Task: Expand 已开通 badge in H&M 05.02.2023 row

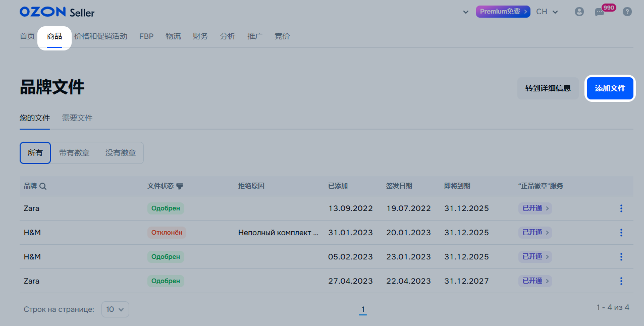Action: tap(535, 256)
